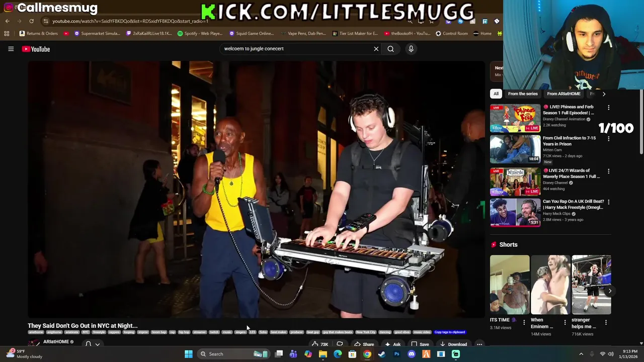The width and height of the screenshot is (644, 362).
Task: Reload the page with the refresh icon
Action: pyautogui.click(x=31, y=21)
